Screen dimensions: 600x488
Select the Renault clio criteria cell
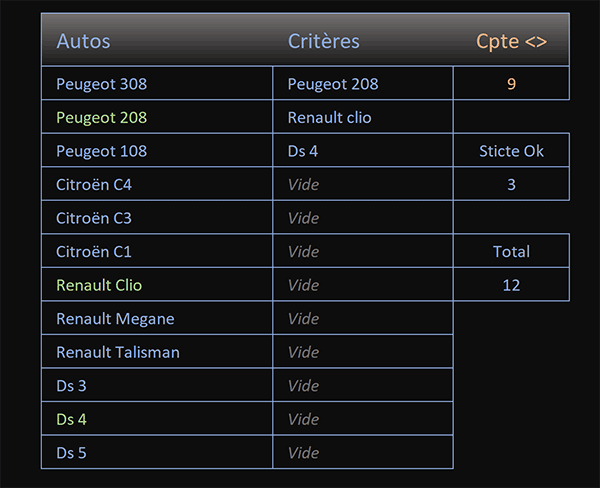click(363, 117)
